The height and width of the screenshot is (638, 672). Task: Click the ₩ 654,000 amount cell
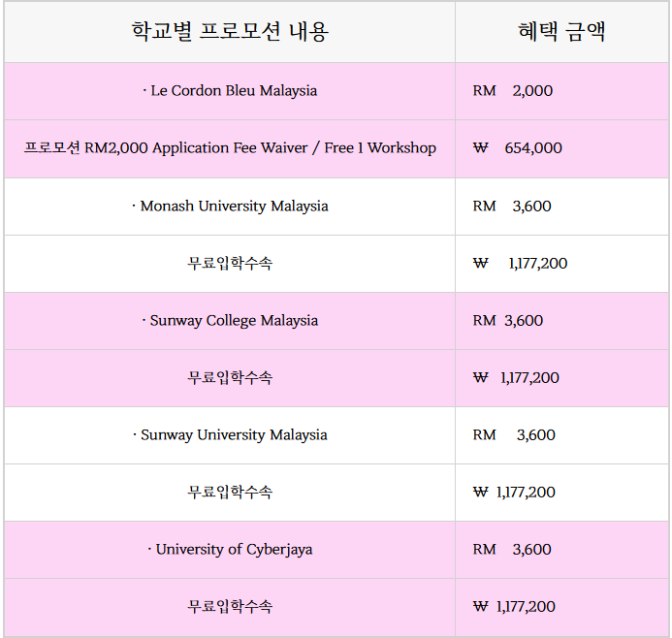pyautogui.click(x=518, y=148)
